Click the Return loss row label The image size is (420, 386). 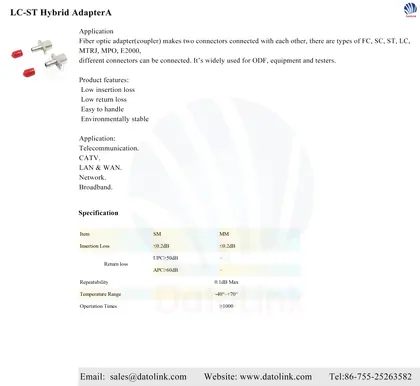[116, 264]
